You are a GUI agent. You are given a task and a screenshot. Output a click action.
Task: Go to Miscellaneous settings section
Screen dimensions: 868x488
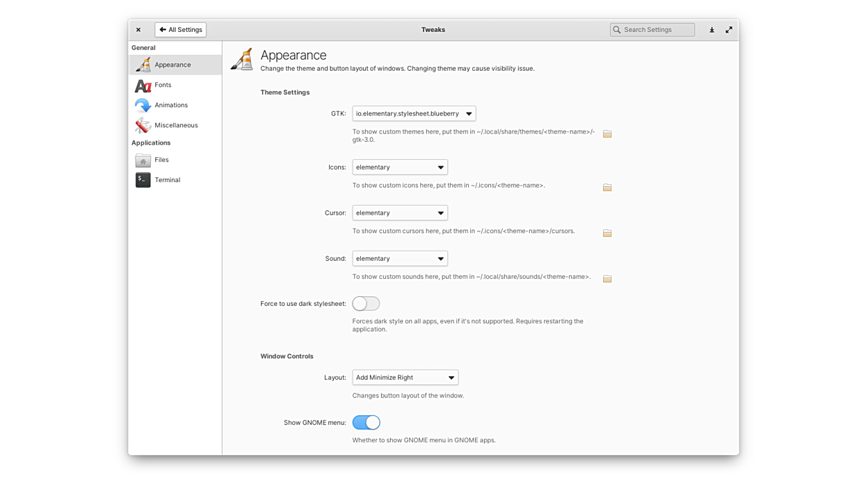(175, 125)
